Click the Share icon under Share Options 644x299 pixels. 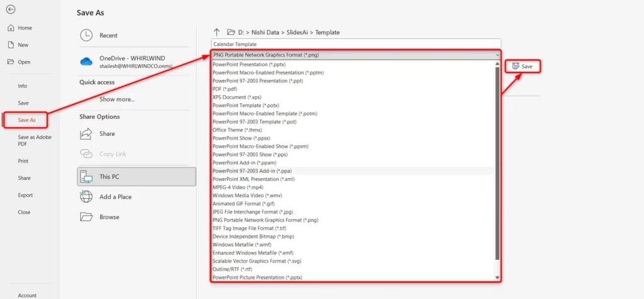coord(86,134)
